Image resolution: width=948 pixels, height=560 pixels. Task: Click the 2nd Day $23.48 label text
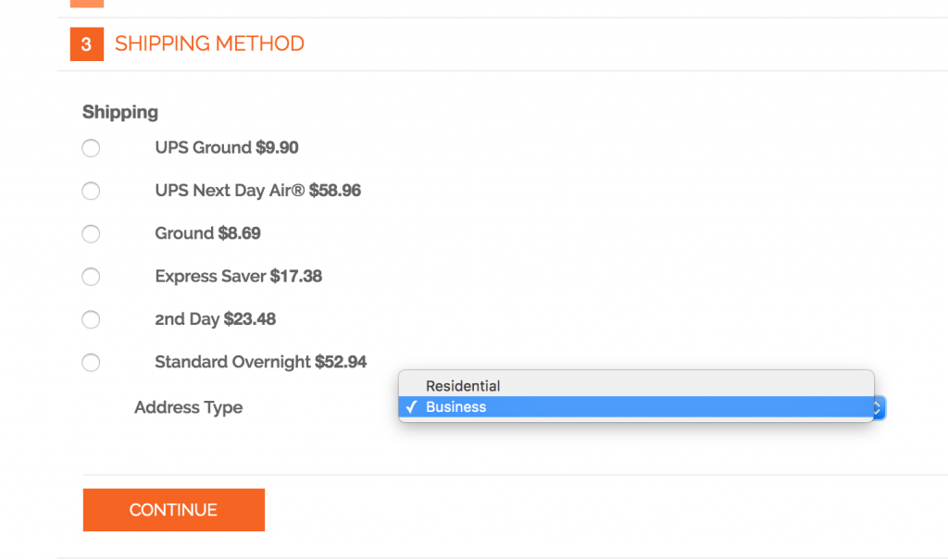tap(215, 319)
